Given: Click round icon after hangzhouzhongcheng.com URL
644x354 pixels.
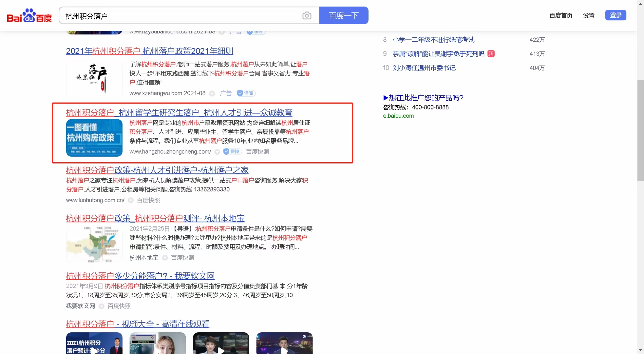Looking at the screenshot, I should click(217, 152).
